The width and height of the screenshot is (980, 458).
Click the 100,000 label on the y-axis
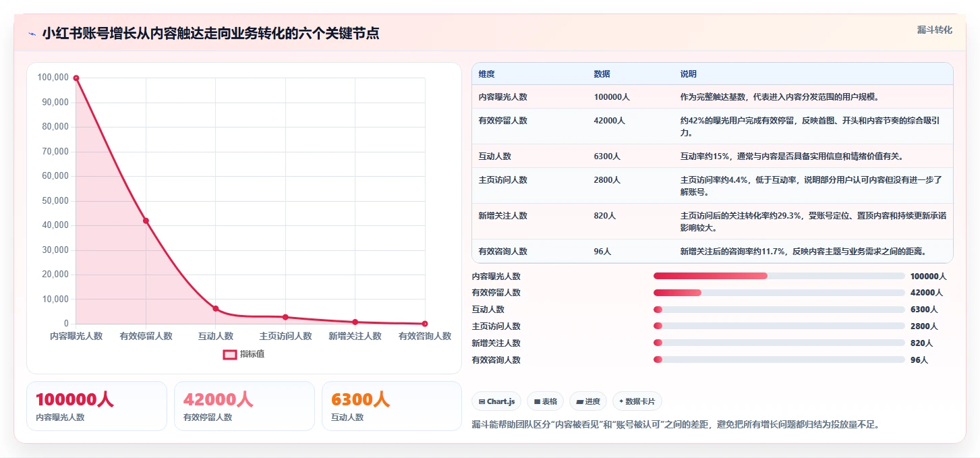pyautogui.click(x=53, y=78)
